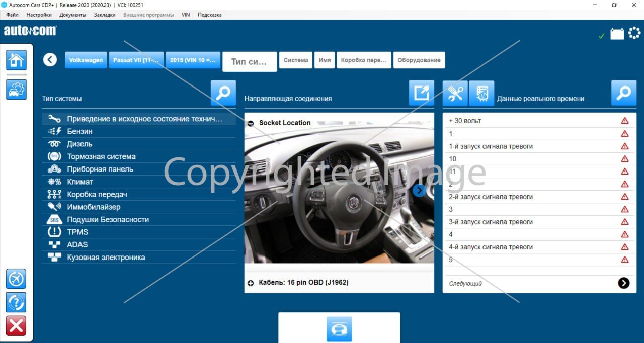Click the battery status icon
This screenshot has height=343, width=644.
tap(617, 34)
